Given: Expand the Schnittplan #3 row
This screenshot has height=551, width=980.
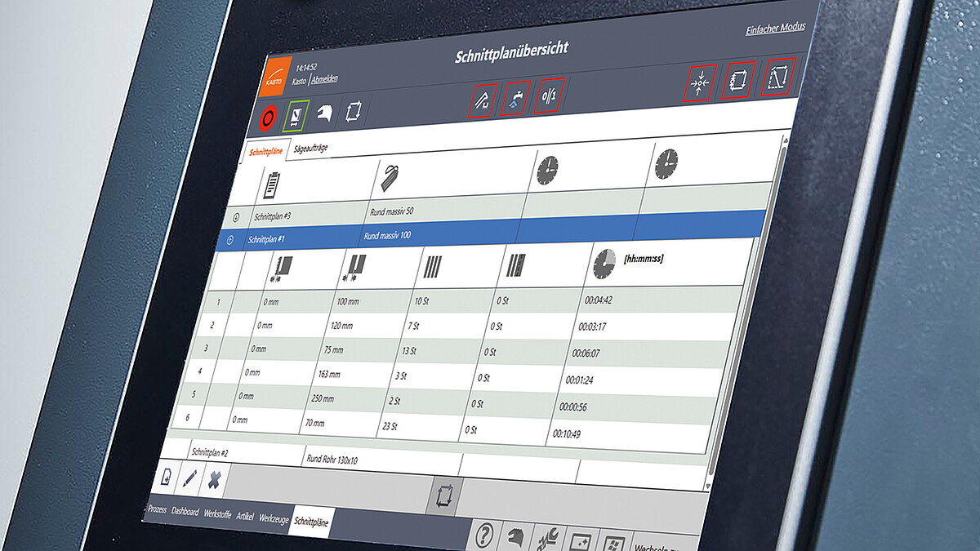Looking at the screenshot, I should click(237, 217).
